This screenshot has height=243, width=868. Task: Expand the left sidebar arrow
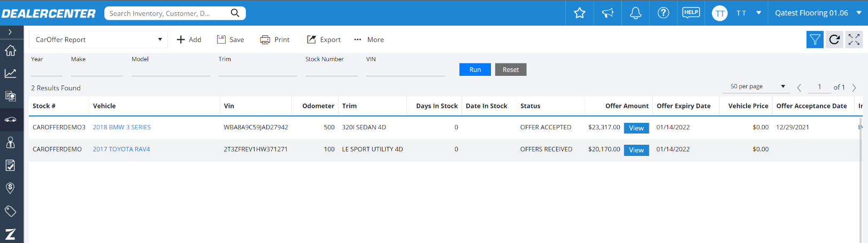coord(10,32)
